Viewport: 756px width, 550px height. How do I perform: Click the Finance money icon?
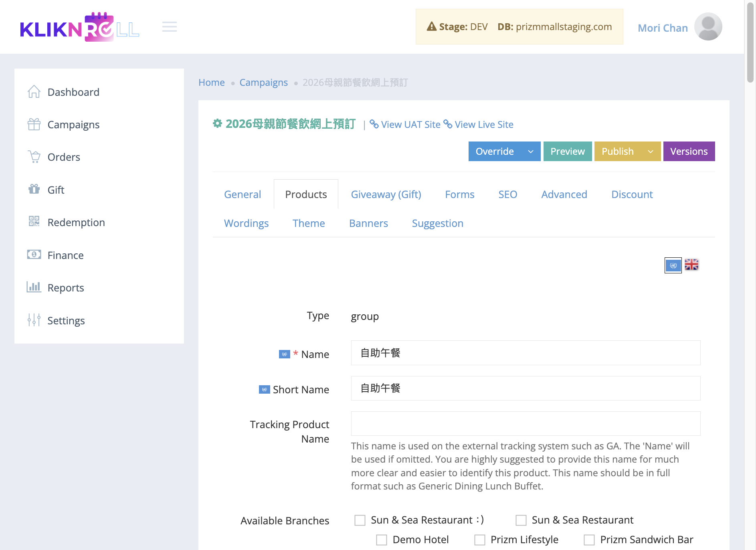point(34,255)
